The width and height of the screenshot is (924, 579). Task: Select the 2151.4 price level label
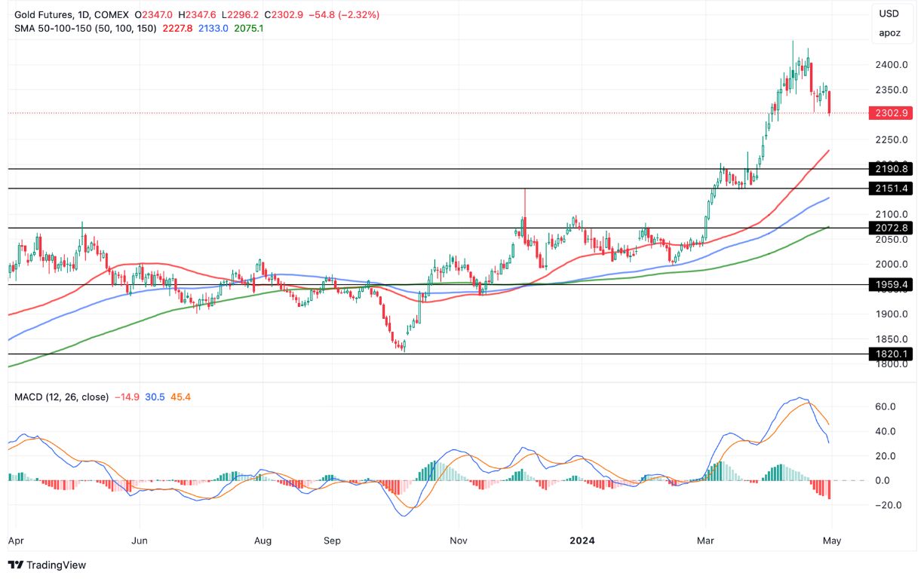[x=890, y=188]
